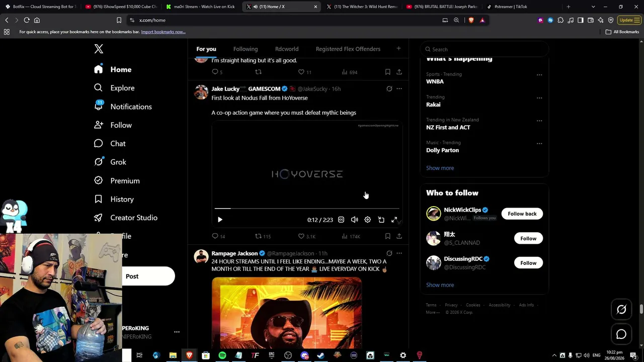Open Registered Flex Offenders tab

click(x=348, y=49)
